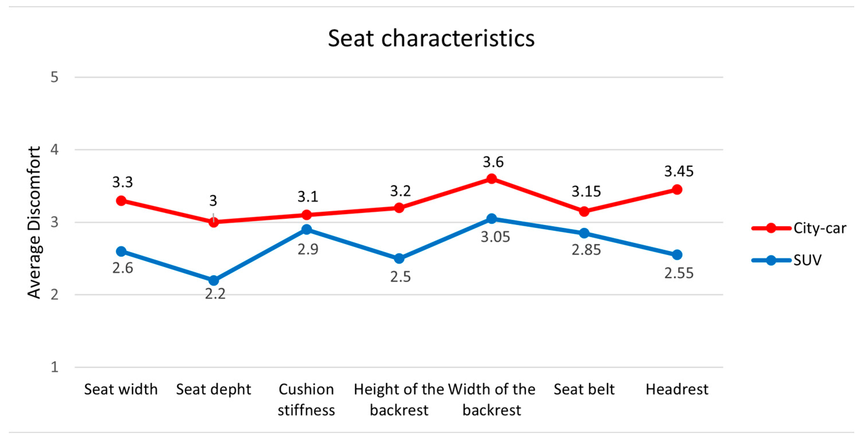Click City-car data point at Seat width
The height and width of the screenshot is (440, 868).
click(121, 201)
